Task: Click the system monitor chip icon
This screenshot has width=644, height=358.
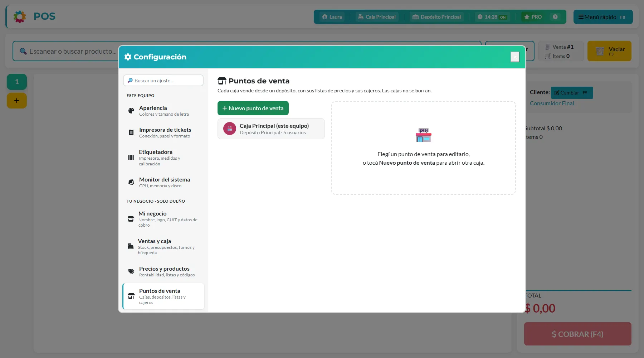Action: (131, 182)
